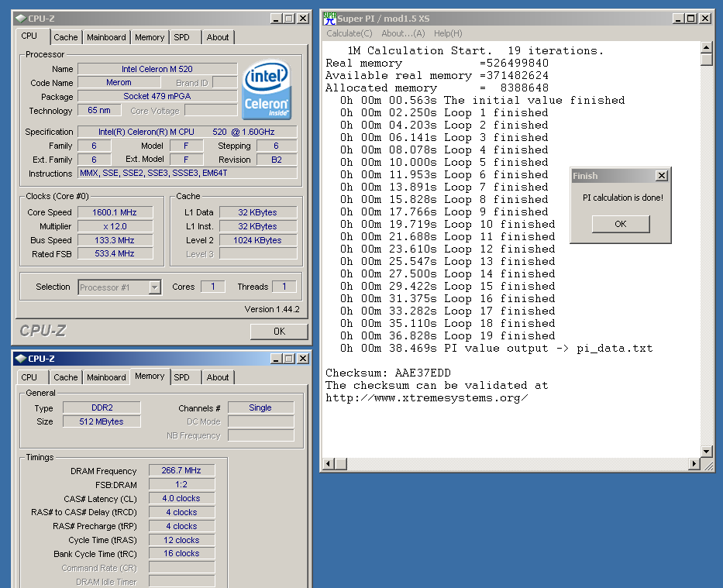The height and width of the screenshot is (588, 723).
Task: Maximize the Super PI window
Action: tap(690, 19)
